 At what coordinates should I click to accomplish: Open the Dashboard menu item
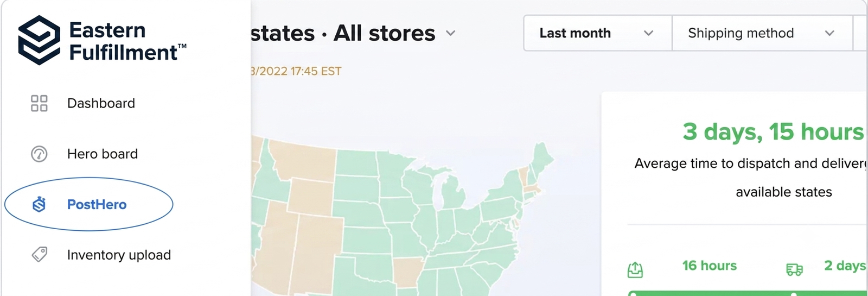[101, 103]
